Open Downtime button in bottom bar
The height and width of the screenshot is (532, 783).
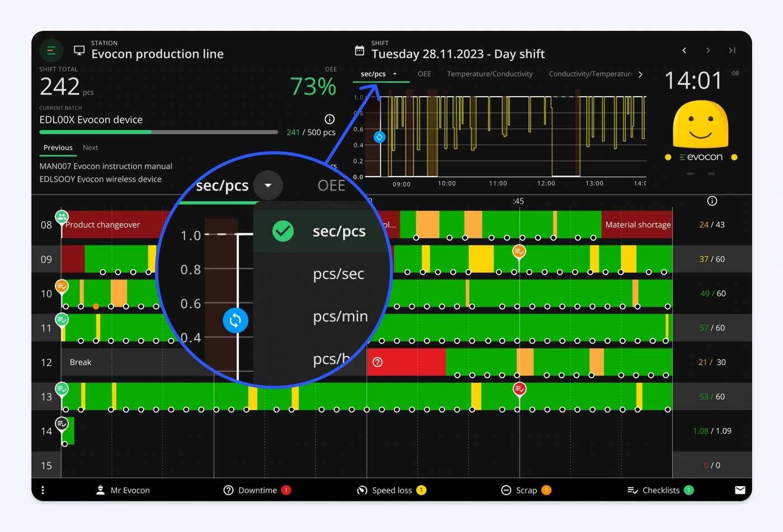point(257,490)
